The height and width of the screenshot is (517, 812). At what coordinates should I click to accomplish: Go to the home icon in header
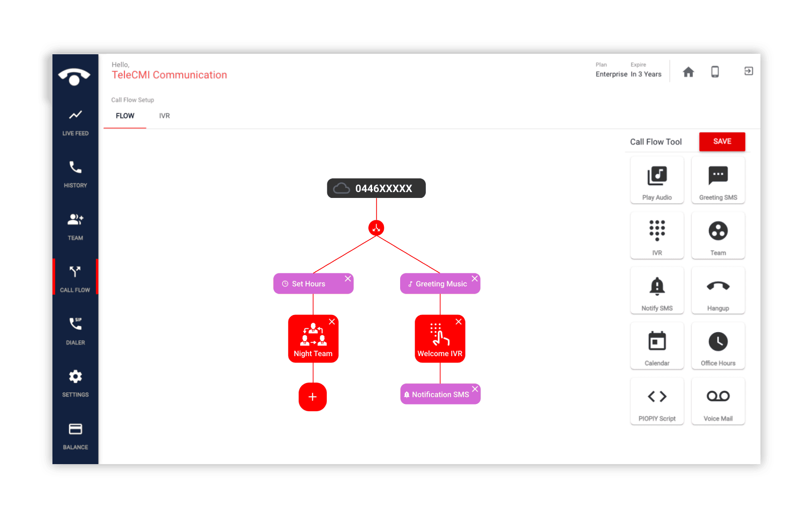click(x=688, y=72)
